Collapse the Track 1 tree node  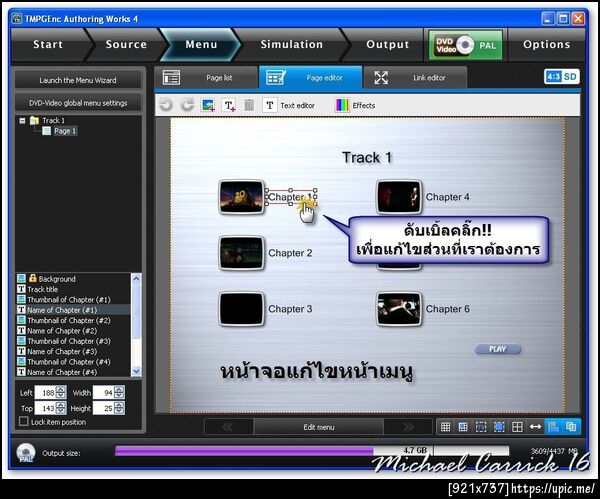pos(22,121)
